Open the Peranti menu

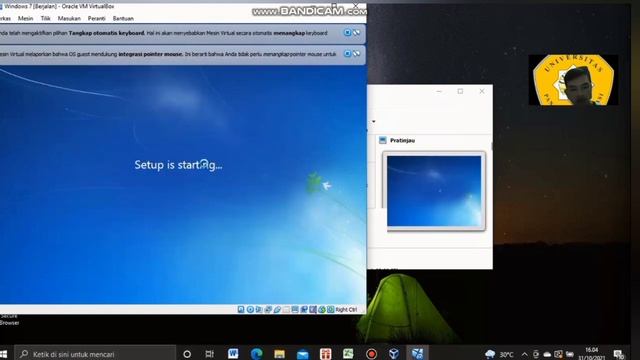pos(96,18)
